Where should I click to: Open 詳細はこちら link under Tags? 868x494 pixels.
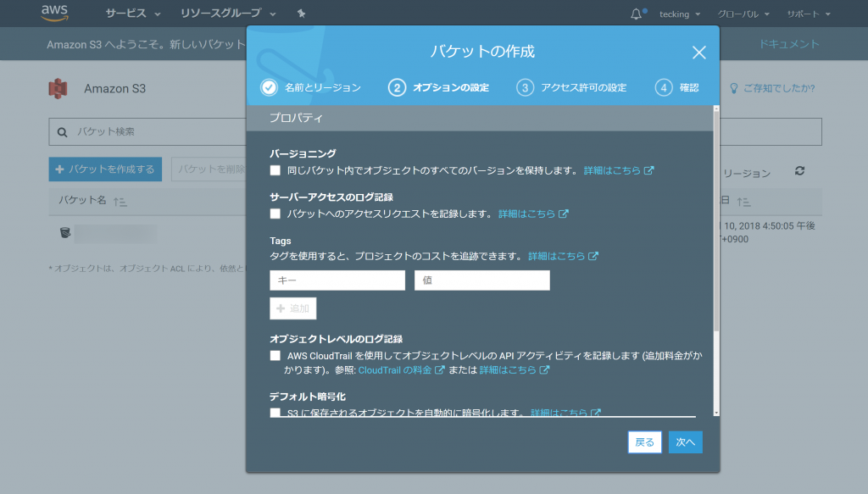(556, 256)
